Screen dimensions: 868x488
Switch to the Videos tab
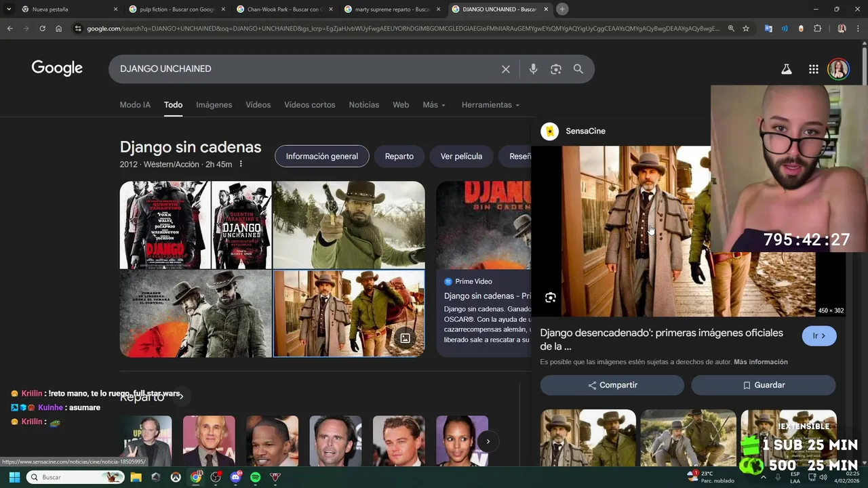coord(258,105)
